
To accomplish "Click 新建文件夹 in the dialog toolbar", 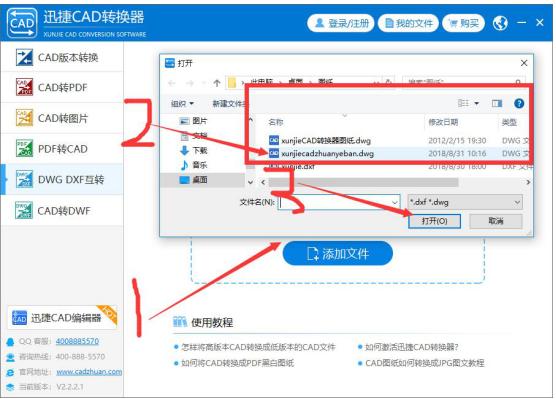I will [229, 104].
